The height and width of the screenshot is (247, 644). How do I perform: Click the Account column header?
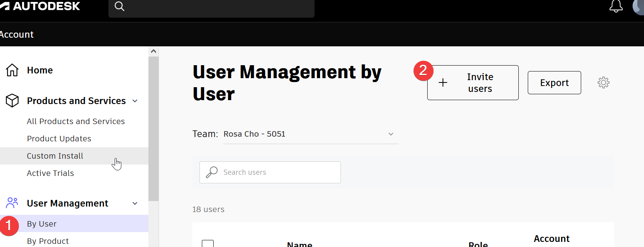(551, 239)
